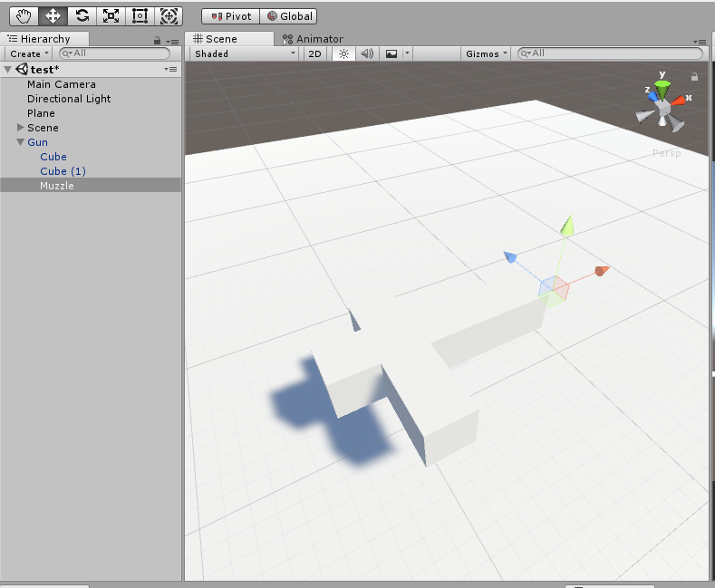Toggle Global/Local handle rotation
The width and height of the screenshot is (715, 588).
pos(288,16)
